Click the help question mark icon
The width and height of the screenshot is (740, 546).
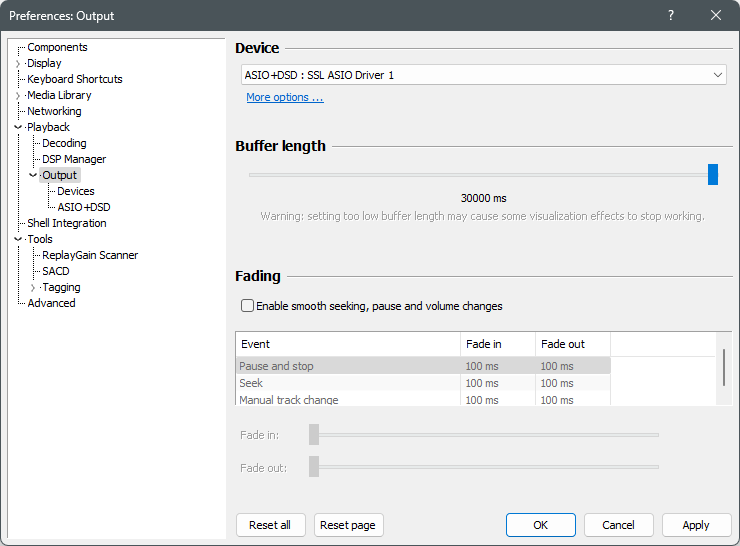tap(671, 15)
